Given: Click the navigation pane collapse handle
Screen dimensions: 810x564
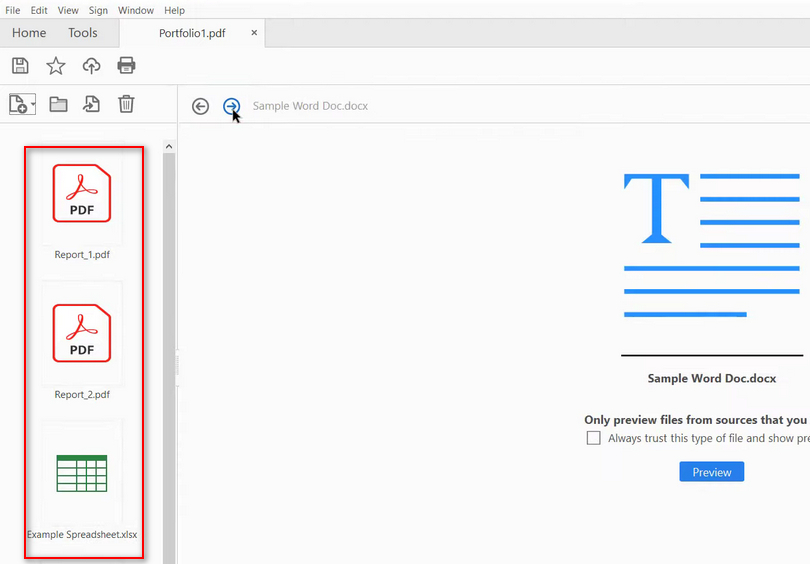Looking at the screenshot, I should pyautogui.click(x=177, y=368).
